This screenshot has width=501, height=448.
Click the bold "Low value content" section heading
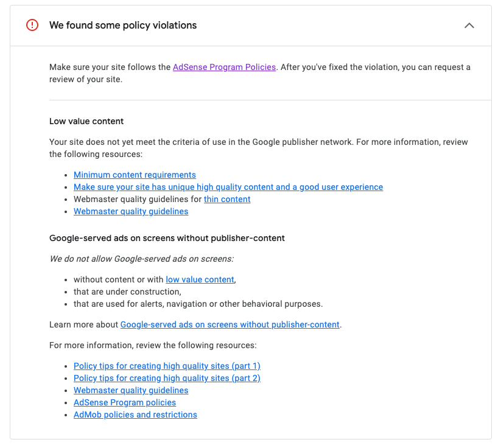(x=86, y=122)
